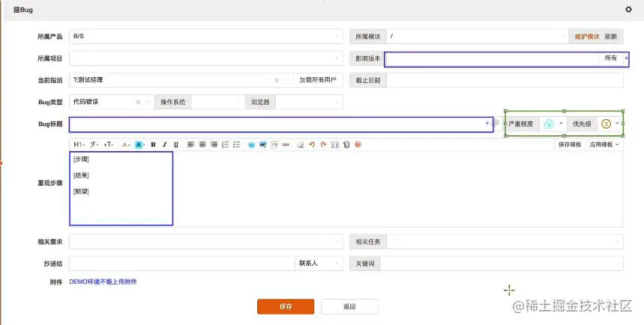Pick a title color beside Bug标题
The height and width of the screenshot is (325, 644).
tap(496, 123)
